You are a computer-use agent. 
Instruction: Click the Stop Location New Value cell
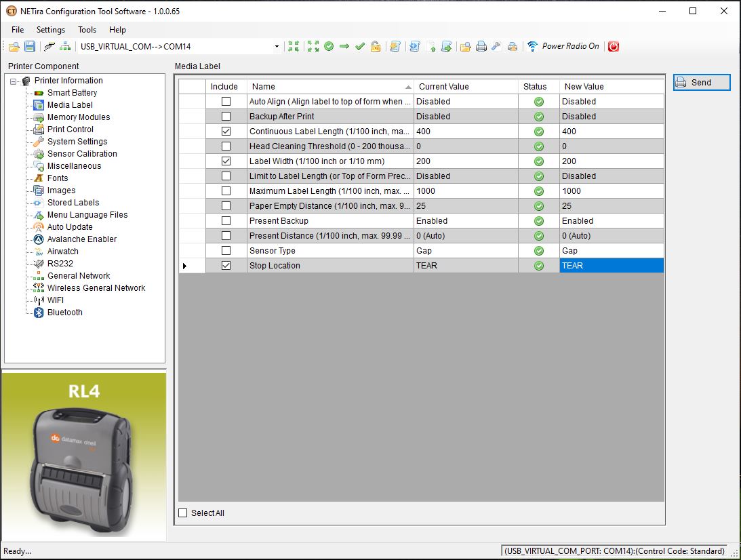(611, 266)
